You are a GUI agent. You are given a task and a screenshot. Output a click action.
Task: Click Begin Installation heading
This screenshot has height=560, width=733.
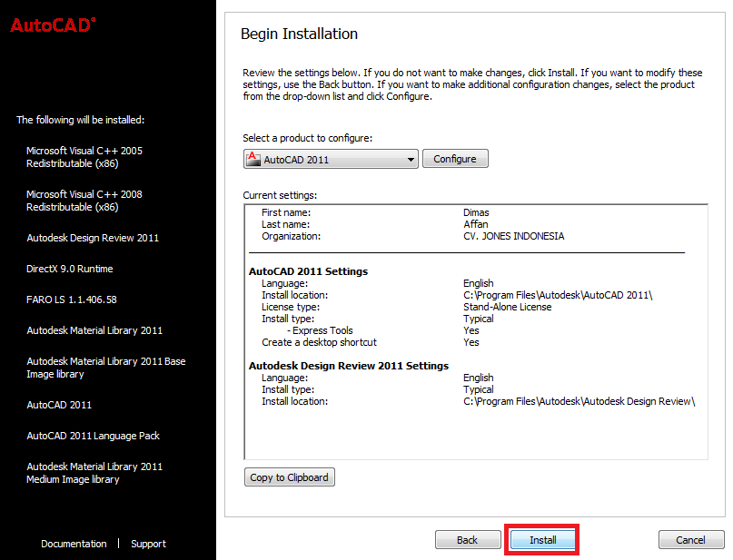coord(299,34)
